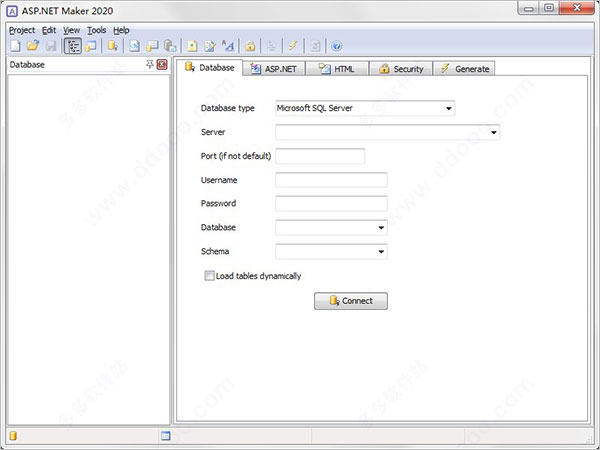Open the Database type dropdown
This screenshot has width=600, height=450.
click(365, 108)
